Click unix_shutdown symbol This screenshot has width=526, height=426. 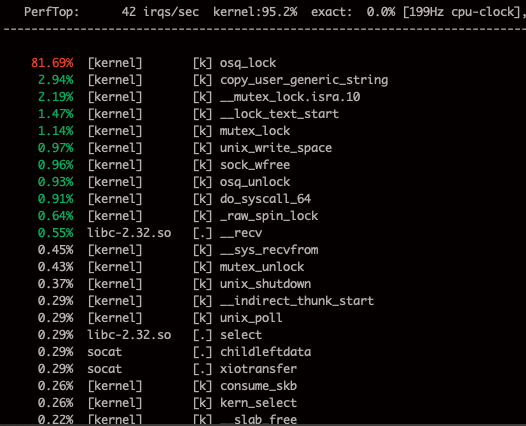(x=265, y=284)
